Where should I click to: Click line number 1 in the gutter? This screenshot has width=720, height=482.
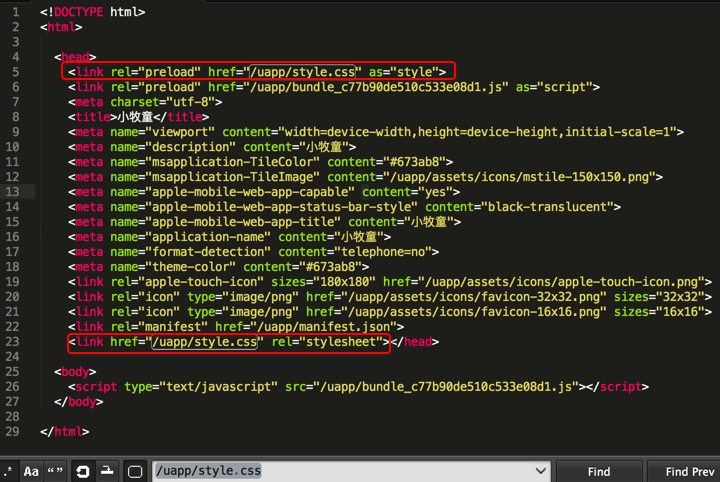tap(16, 12)
